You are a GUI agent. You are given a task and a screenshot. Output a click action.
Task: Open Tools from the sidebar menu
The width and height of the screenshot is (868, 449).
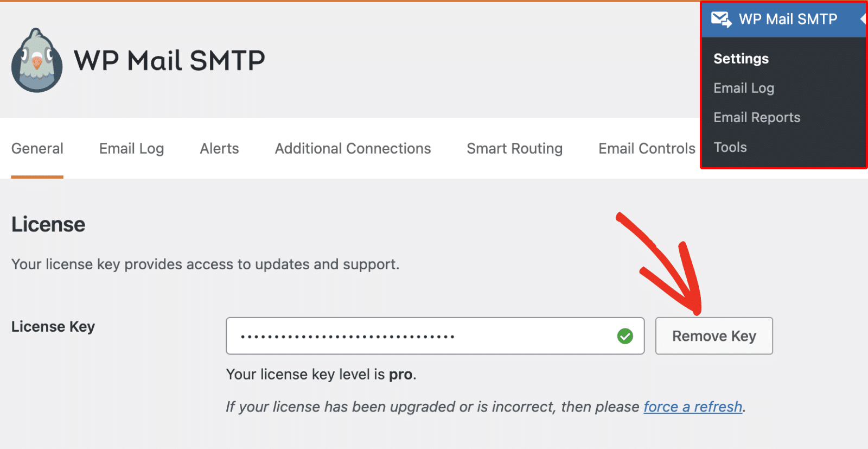point(730,147)
